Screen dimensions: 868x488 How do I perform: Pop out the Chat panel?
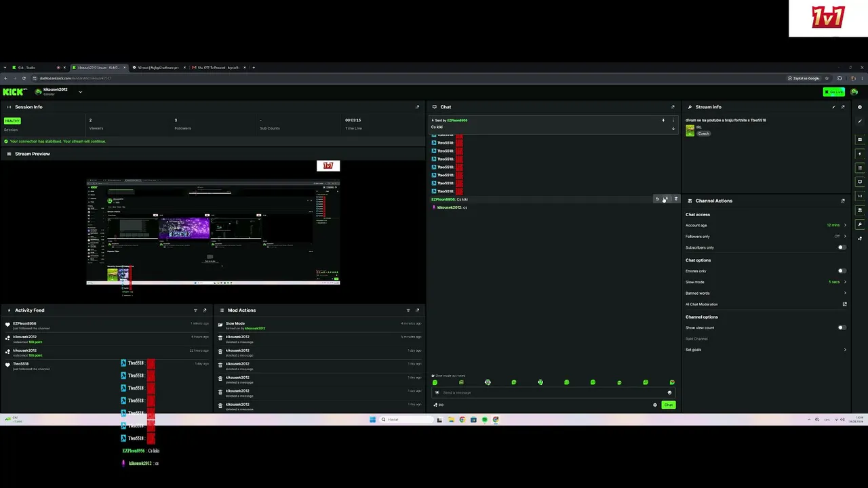[x=673, y=107]
